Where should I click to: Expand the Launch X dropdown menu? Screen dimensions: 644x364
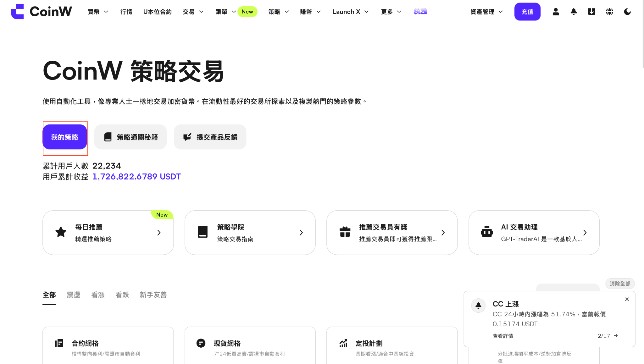coord(366,12)
